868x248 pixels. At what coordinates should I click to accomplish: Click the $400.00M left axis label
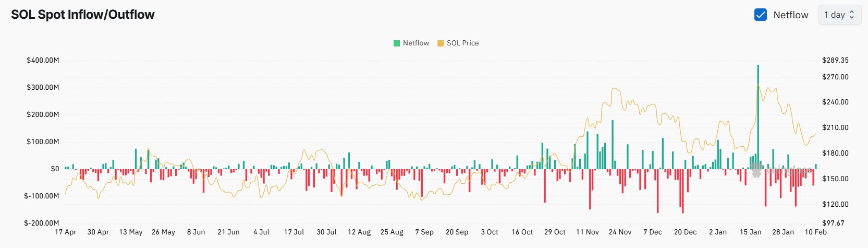(43, 60)
